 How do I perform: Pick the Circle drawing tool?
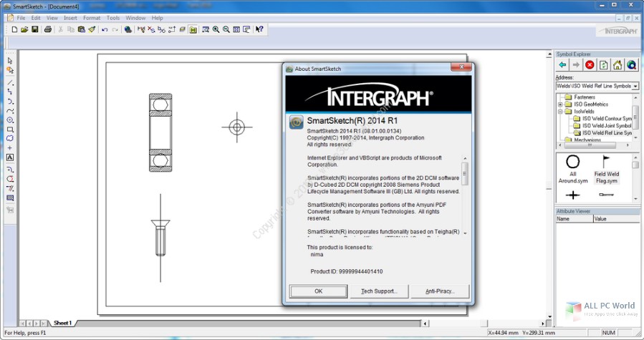(10, 120)
